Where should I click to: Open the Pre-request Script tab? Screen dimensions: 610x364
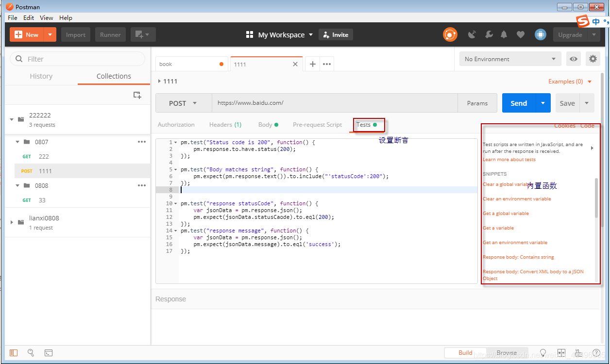pos(318,125)
